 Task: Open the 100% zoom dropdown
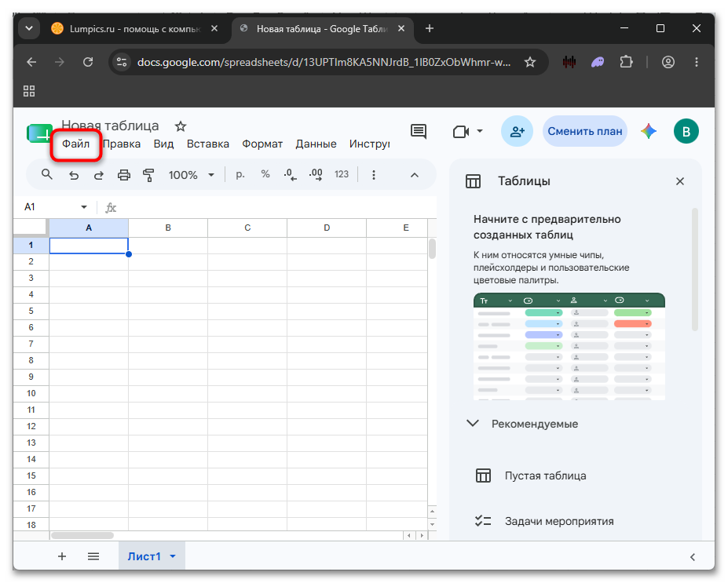point(192,175)
